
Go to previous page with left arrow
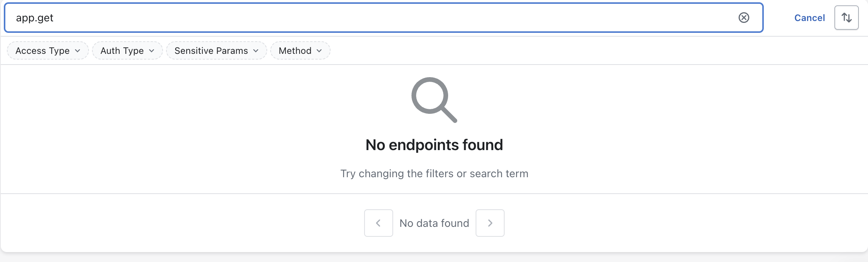(x=378, y=223)
